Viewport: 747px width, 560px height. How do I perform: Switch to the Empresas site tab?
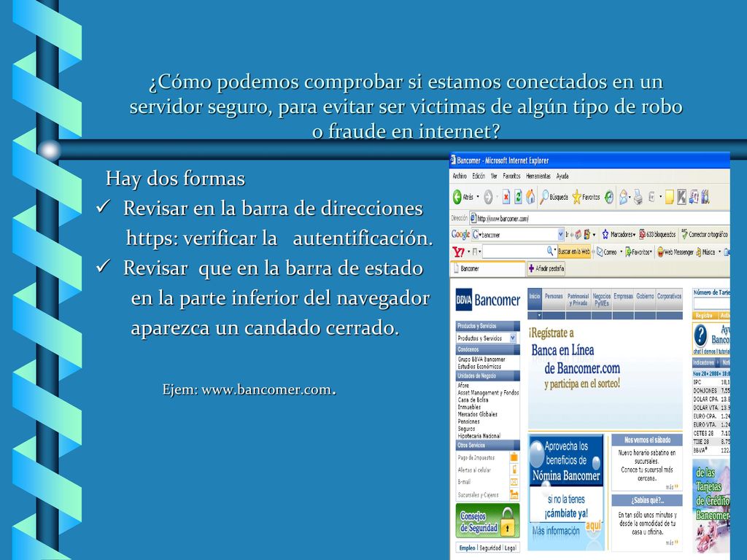pos(623,300)
